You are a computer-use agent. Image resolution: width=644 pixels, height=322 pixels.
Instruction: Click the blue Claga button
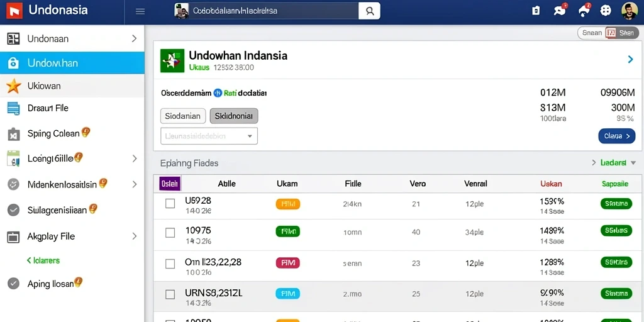tap(617, 136)
